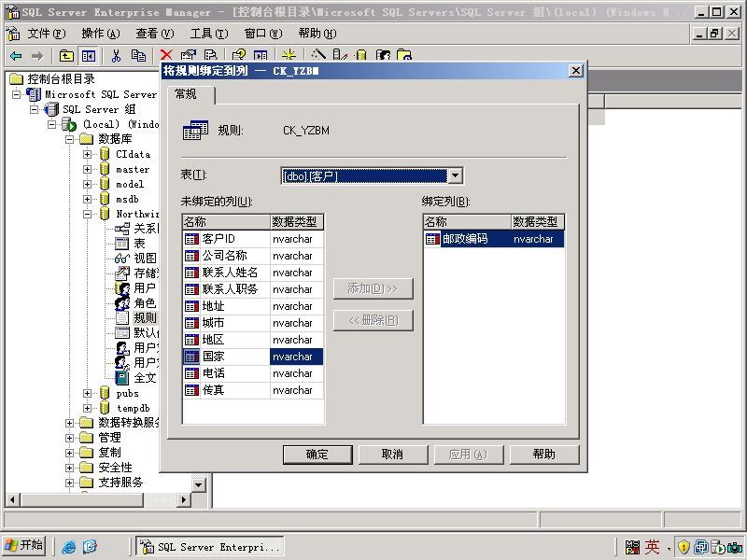The width and height of the screenshot is (747, 560).
Task: Expand the model database node
Action: pos(87,184)
